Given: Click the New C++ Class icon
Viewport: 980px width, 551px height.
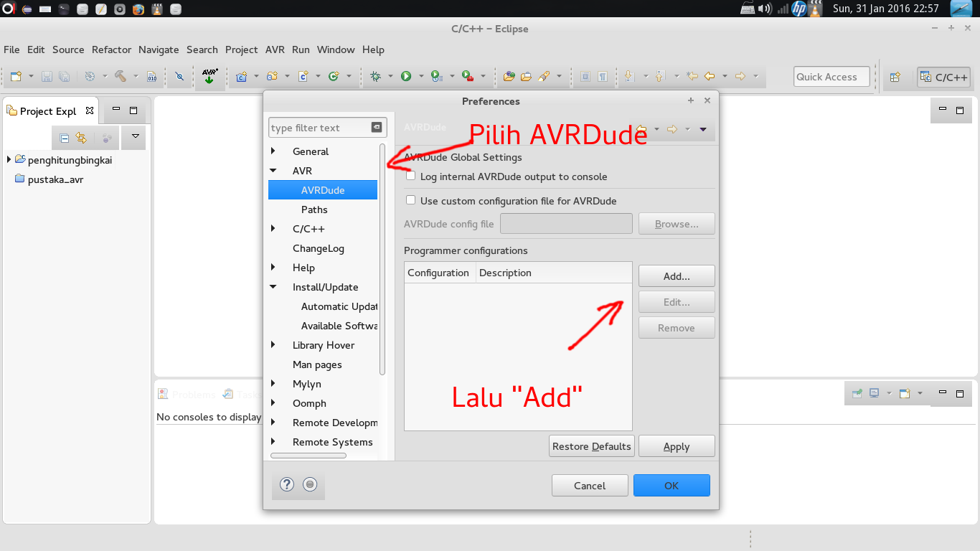Looking at the screenshot, I should pos(334,76).
